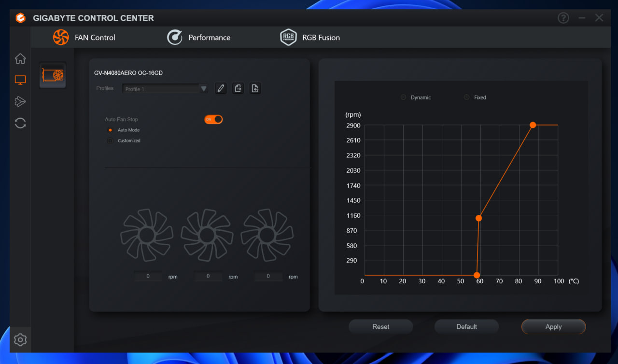Click the (rpm) axis label on the graph
The image size is (618, 364).
pos(353,115)
